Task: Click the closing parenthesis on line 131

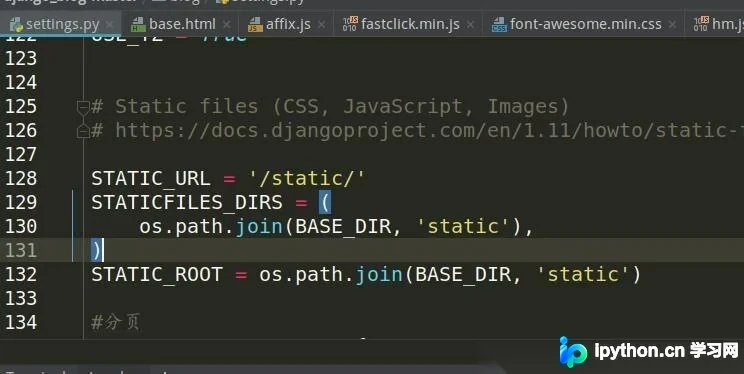Action: [96, 251]
